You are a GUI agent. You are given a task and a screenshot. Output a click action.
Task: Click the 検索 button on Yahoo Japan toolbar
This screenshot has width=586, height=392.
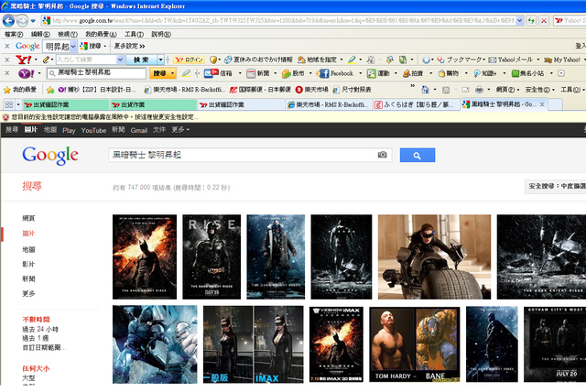tap(141, 60)
